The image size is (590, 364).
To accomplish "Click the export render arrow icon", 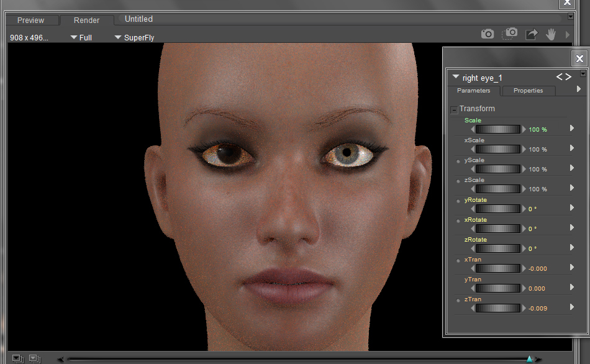I will click(x=531, y=35).
